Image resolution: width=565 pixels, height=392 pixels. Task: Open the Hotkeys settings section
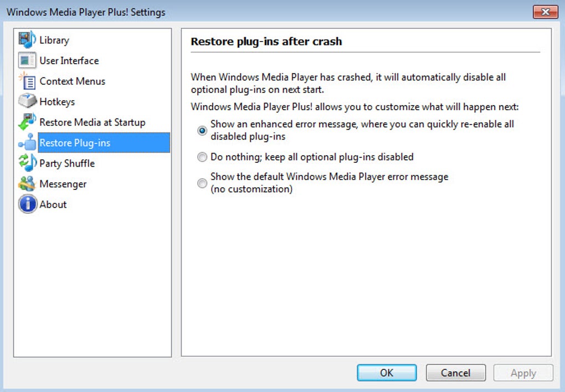point(57,102)
